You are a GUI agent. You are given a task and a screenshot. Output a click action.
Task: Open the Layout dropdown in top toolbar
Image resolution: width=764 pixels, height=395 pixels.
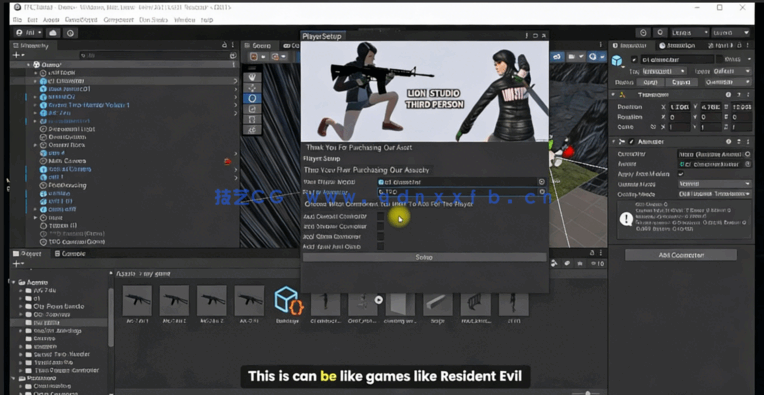tap(731, 33)
